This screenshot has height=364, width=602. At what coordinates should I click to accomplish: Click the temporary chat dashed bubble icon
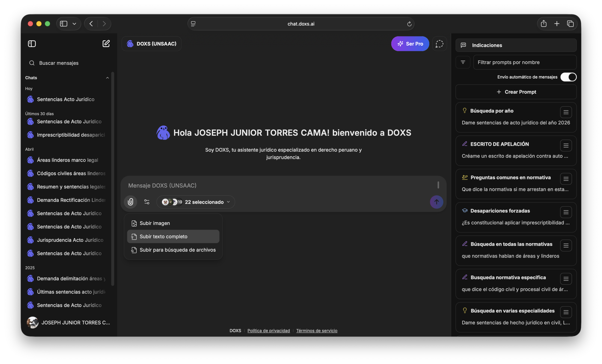coord(439,44)
